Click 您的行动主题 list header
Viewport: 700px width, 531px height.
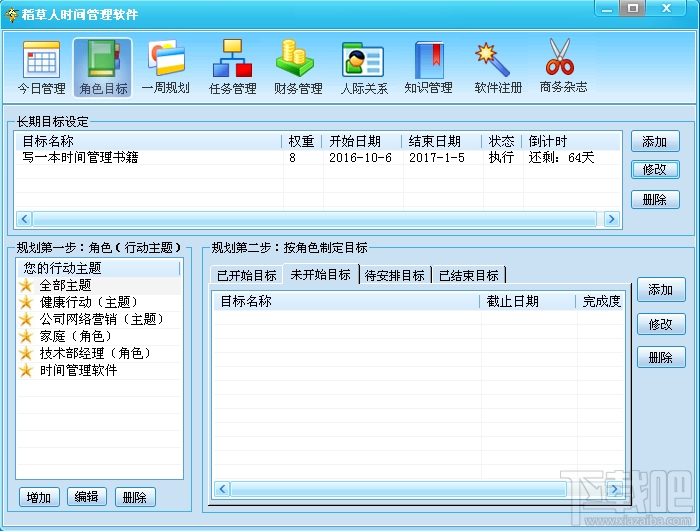[x=98, y=268]
